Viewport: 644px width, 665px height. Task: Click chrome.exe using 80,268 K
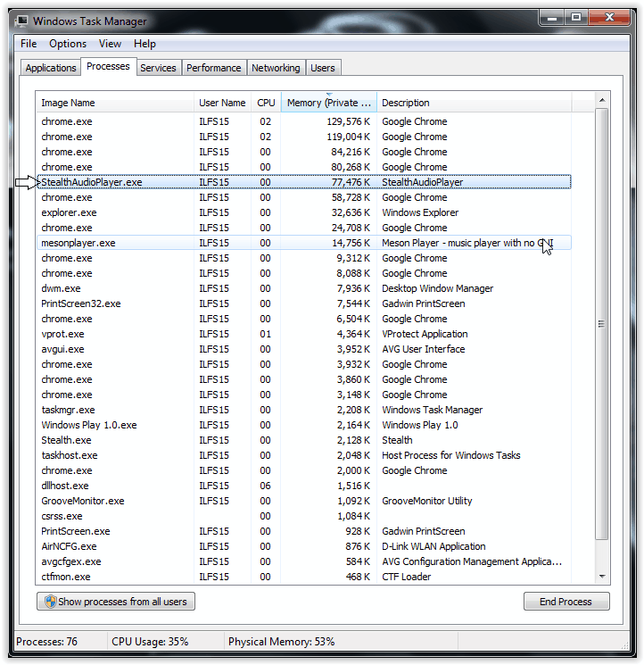click(x=304, y=167)
